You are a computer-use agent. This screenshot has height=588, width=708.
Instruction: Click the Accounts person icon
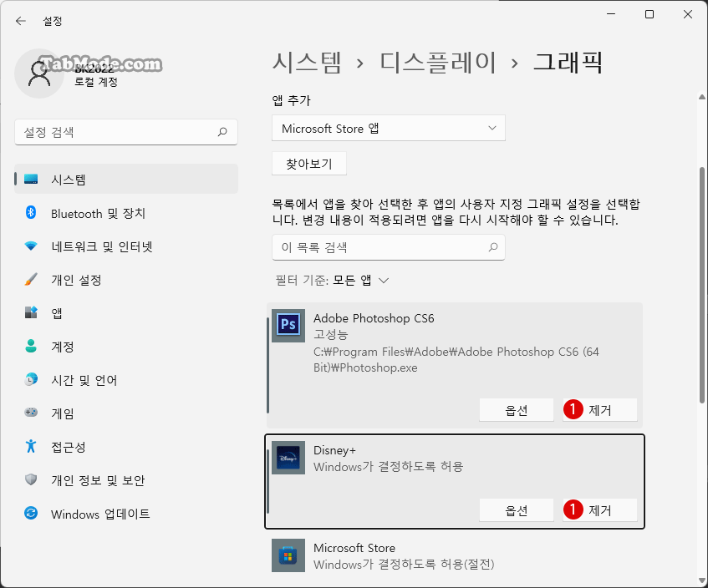click(31, 346)
